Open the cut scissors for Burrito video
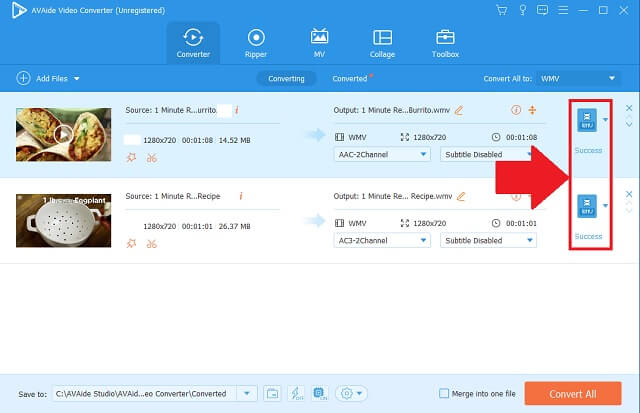Viewport: 640px width, 413px height. point(152,158)
